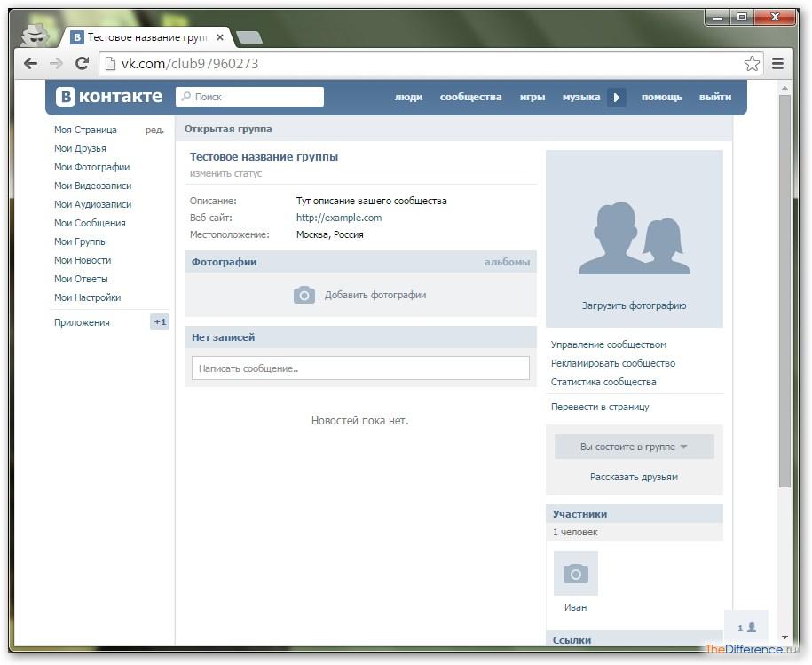Open the Chrome menu hamburger icon
Viewport: 812px width, 665px height.
point(777,63)
